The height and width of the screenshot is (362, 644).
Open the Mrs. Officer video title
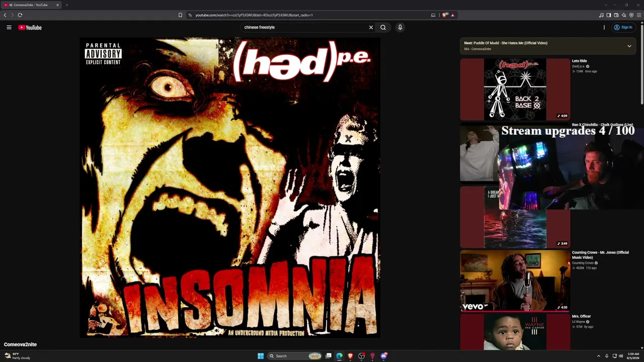pyautogui.click(x=581, y=316)
